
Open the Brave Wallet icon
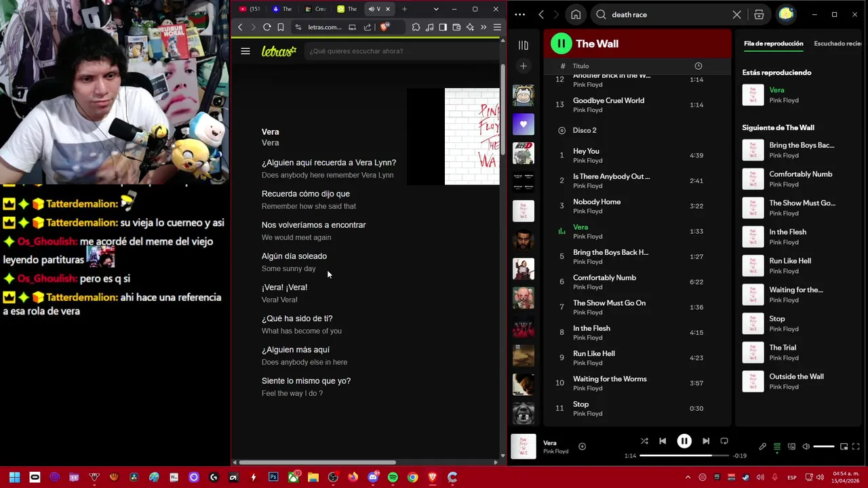point(456,27)
